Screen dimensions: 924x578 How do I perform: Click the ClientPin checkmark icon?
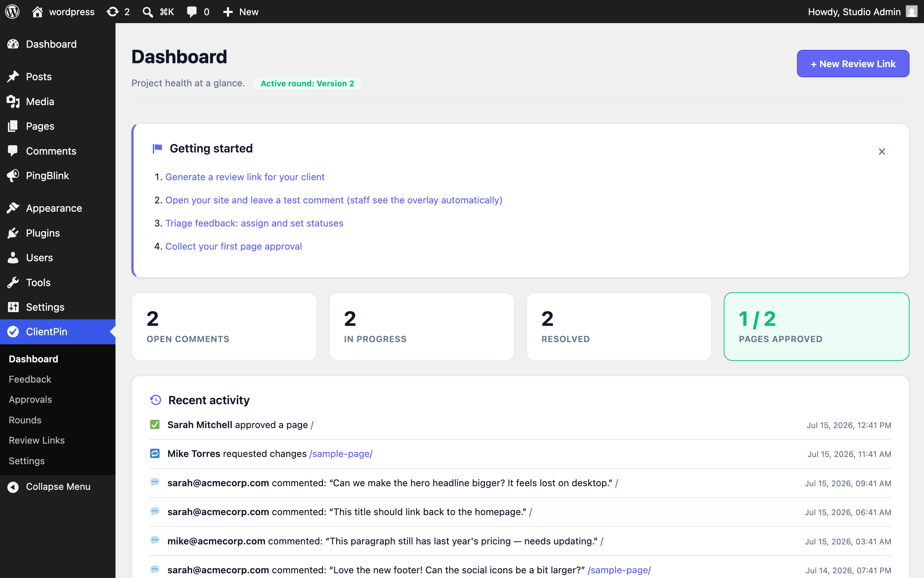[x=13, y=331]
